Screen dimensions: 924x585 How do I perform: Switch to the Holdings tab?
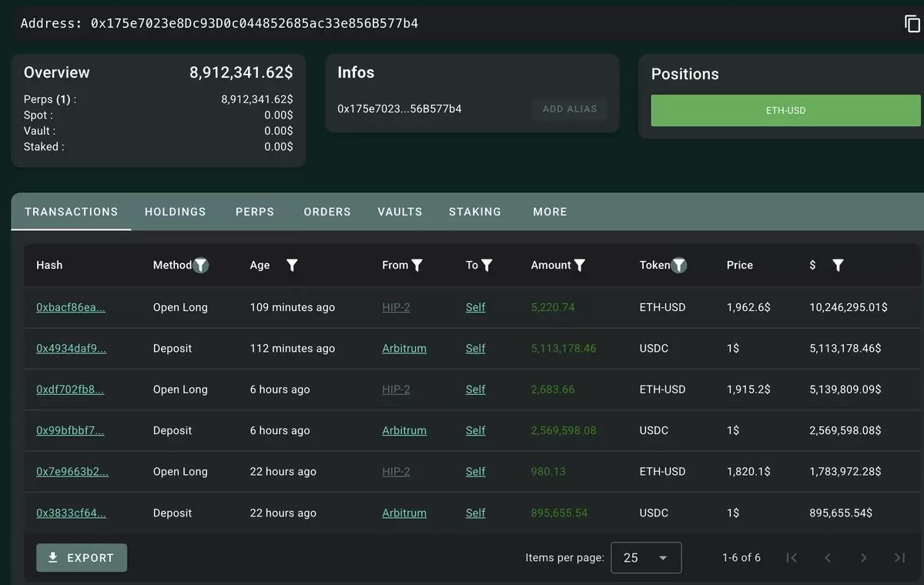tap(176, 212)
